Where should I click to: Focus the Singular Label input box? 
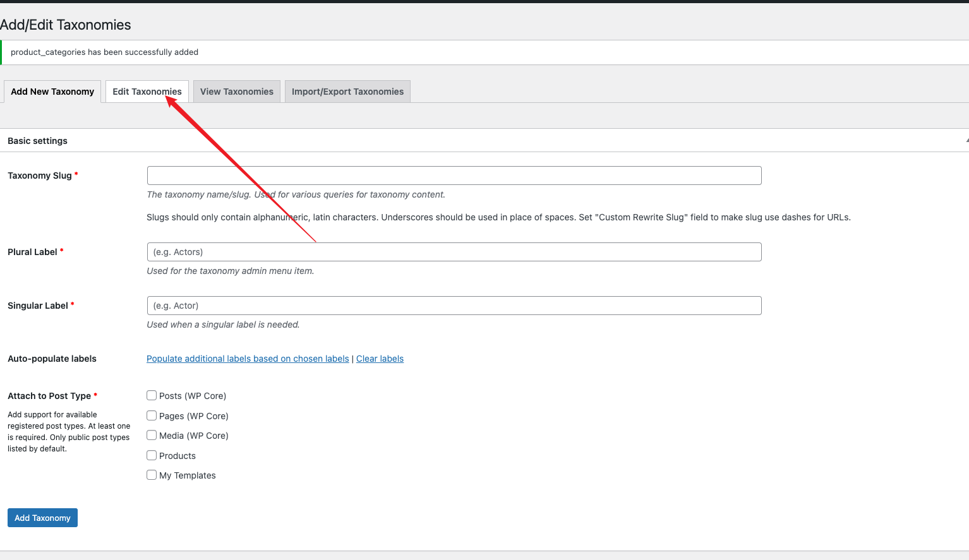[x=454, y=306]
